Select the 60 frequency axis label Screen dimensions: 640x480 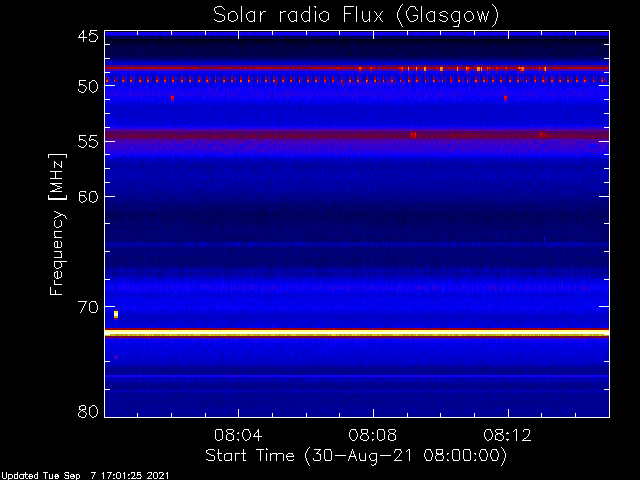(88, 196)
